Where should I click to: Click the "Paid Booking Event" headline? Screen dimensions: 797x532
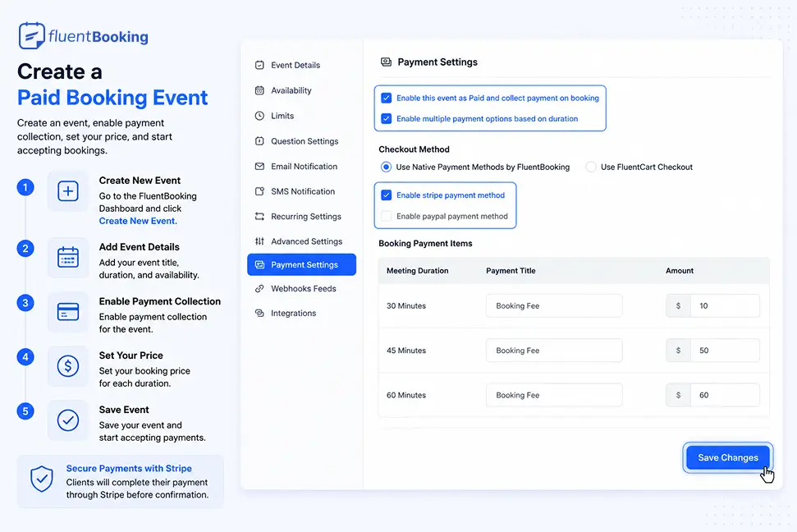pyautogui.click(x=112, y=98)
